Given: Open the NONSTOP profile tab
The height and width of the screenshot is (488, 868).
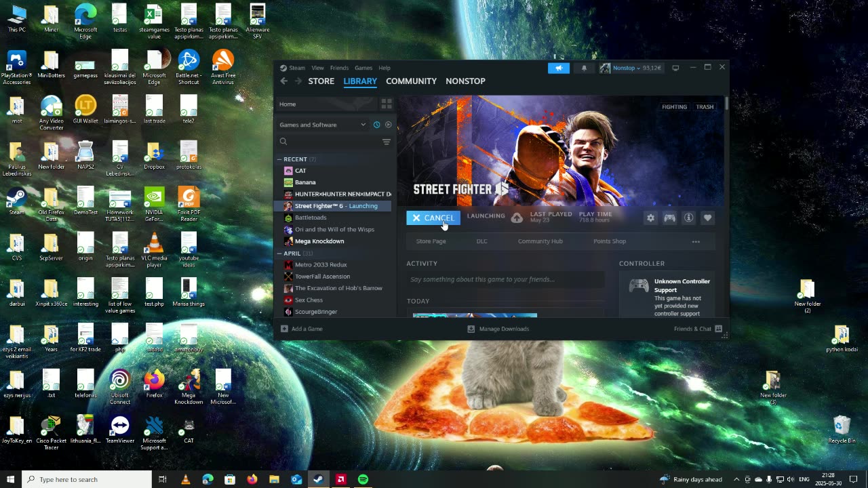Looking at the screenshot, I should (465, 81).
